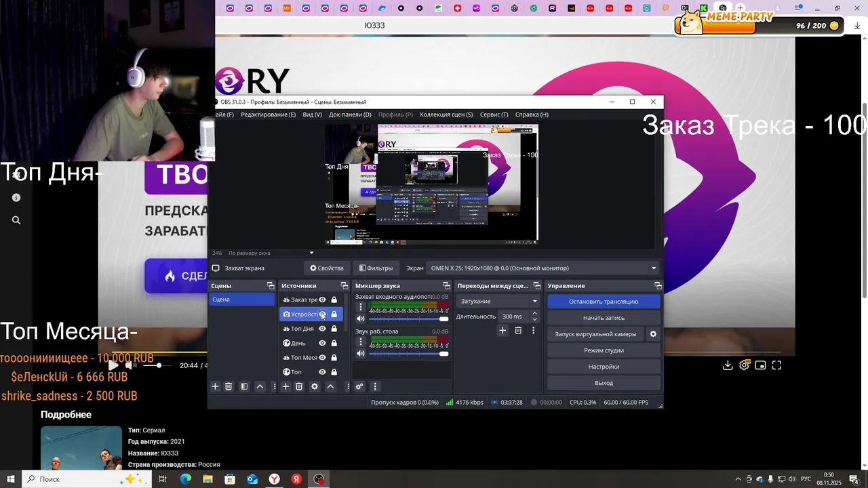Image resolution: width=868 pixels, height=488 pixels.
Task: Open Свойства of selected source
Action: tap(327, 268)
